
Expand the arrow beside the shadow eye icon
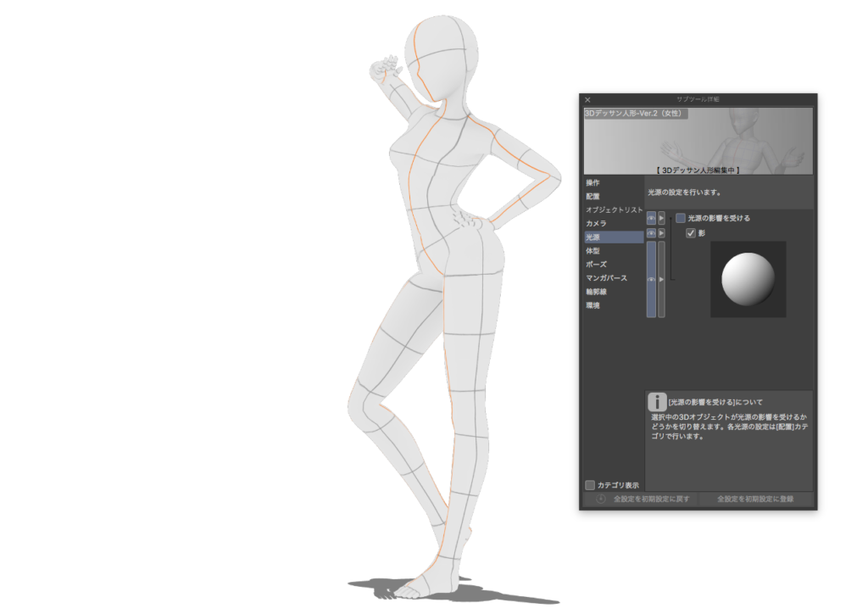[x=662, y=232]
